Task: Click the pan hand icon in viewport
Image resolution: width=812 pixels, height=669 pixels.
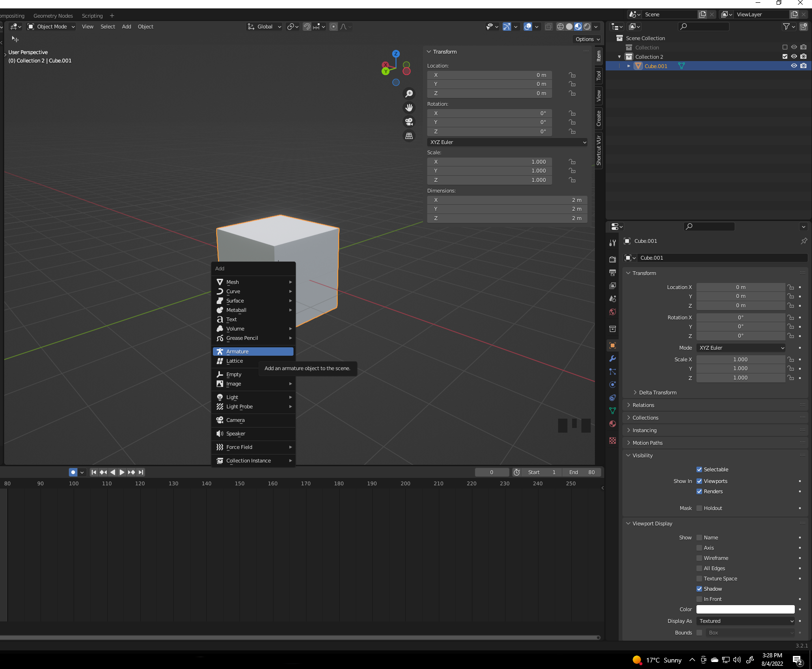Action: pyautogui.click(x=409, y=108)
